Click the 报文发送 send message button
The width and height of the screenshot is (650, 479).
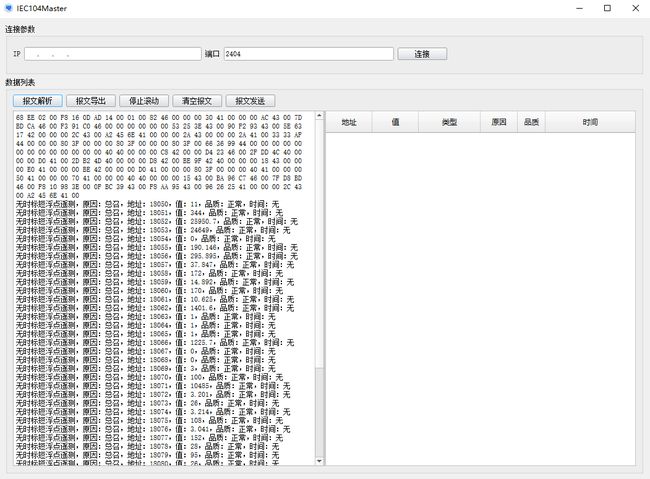[250, 101]
